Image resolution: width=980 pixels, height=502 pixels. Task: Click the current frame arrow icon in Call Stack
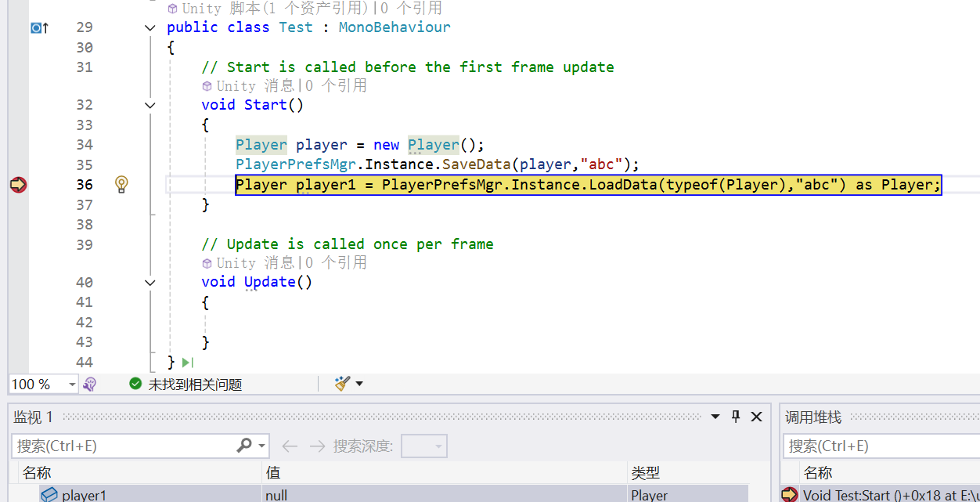(789, 495)
